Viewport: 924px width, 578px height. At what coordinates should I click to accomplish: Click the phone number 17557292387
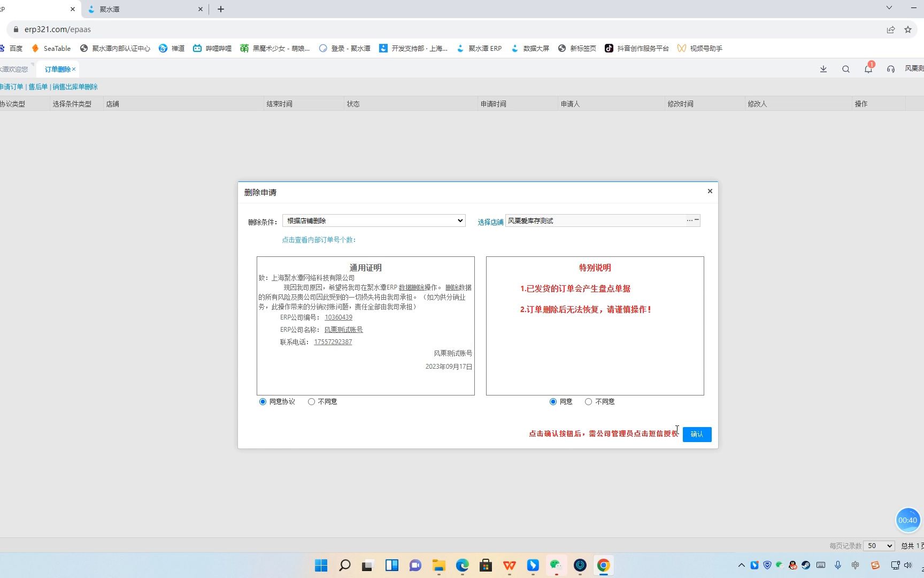[333, 342]
